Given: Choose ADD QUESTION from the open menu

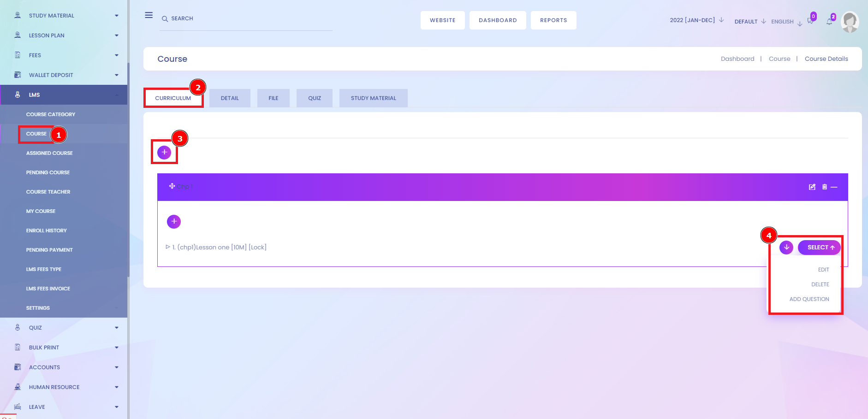Looking at the screenshot, I should (809, 299).
